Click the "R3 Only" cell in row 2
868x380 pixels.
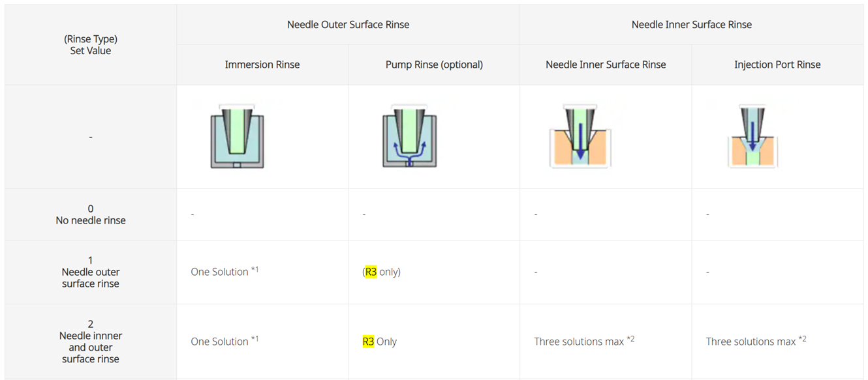pos(380,342)
